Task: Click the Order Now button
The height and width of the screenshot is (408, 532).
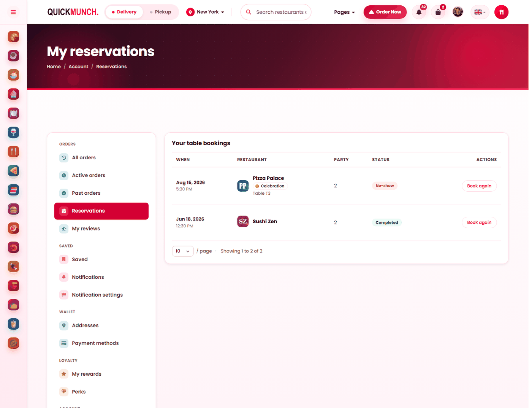Action: 385,12
